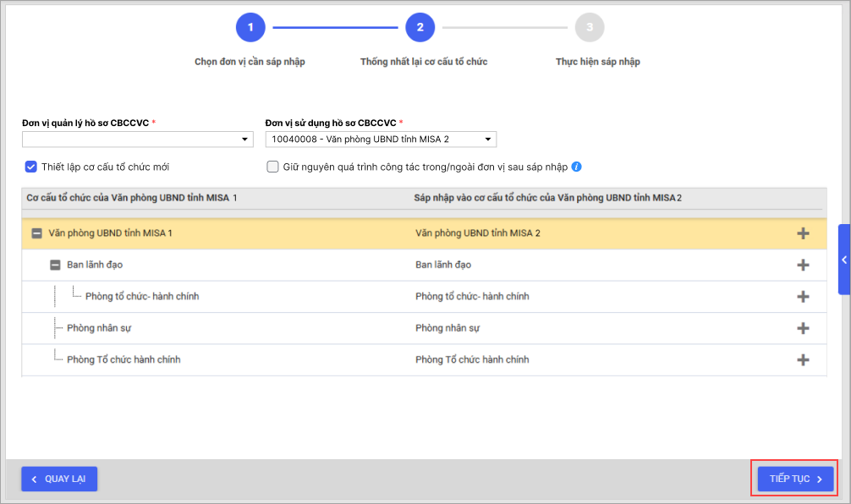Image resolution: width=851 pixels, height=504 pixels.
Task: Click the TIẾP TỤC button
Action: click(x=795, y=479)
